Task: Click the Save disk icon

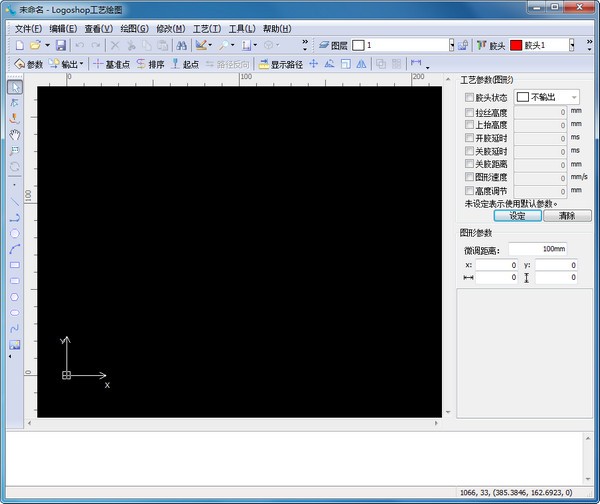Action: coord(60,46)
